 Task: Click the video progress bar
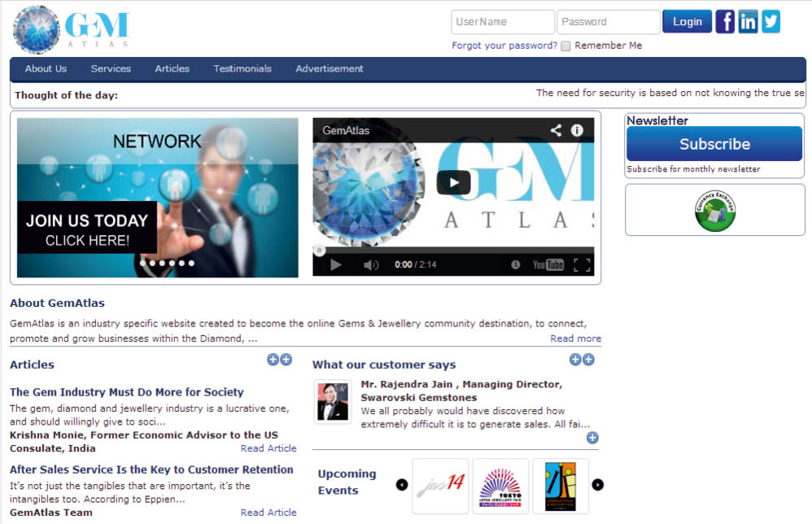point(453,251)
